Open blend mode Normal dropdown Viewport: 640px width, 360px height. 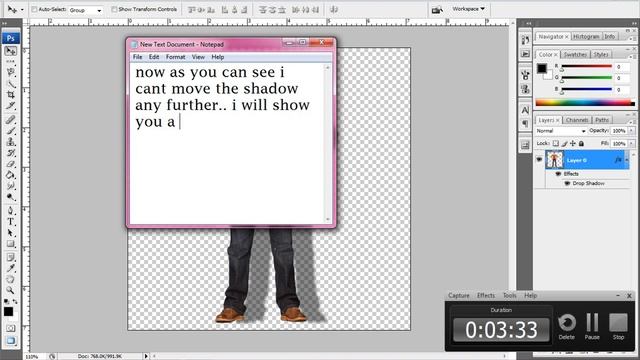560,131
